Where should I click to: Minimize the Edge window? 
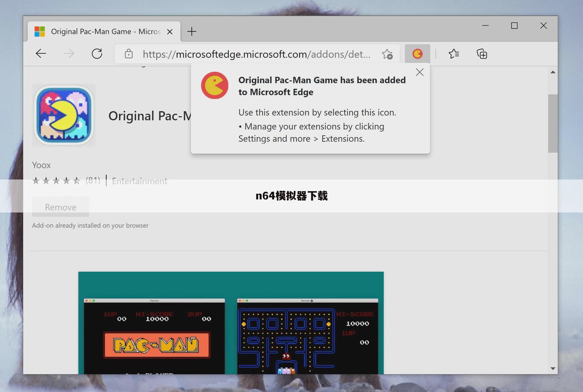(485, 26)
